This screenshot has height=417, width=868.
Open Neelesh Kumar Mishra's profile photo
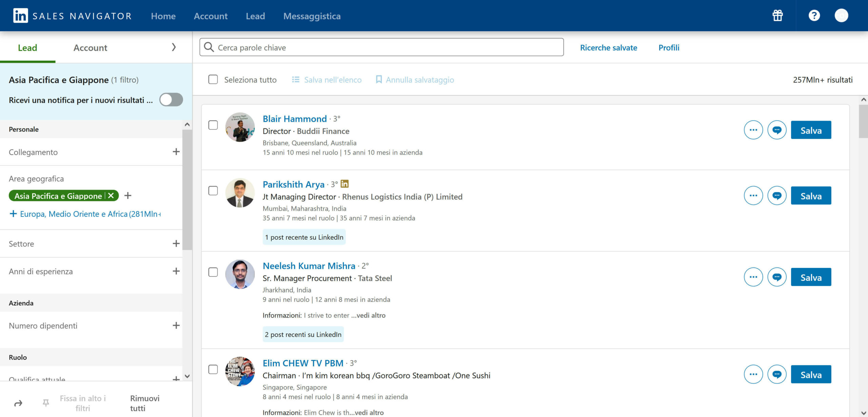[x=240, y=274]
